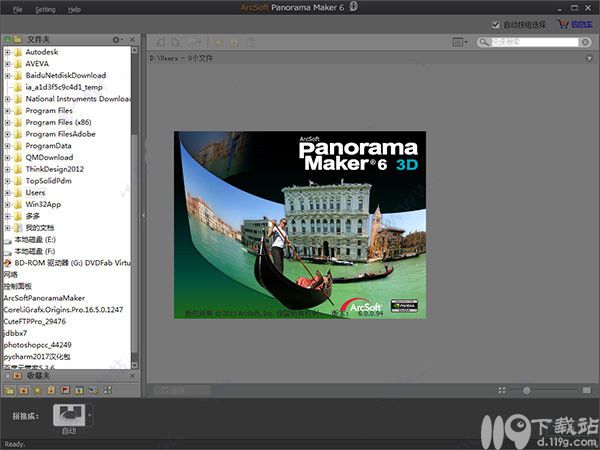Expand the BaiduNetdiskDownload folder

(x=7, y=76)
